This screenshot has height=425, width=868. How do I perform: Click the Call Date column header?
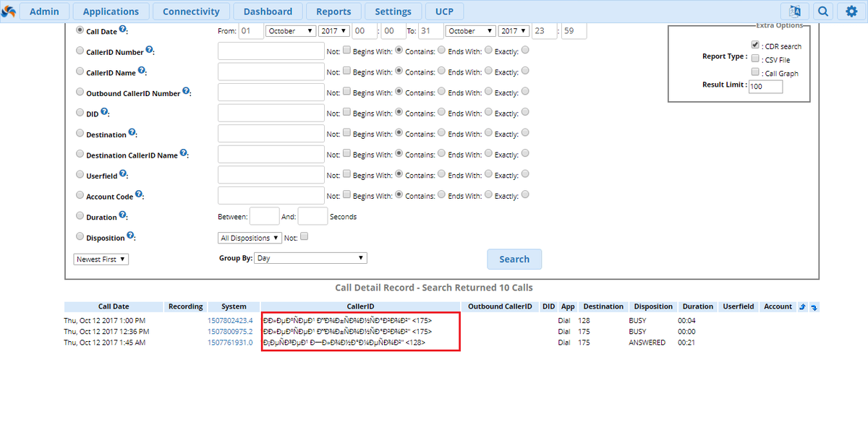coord(114,306)
